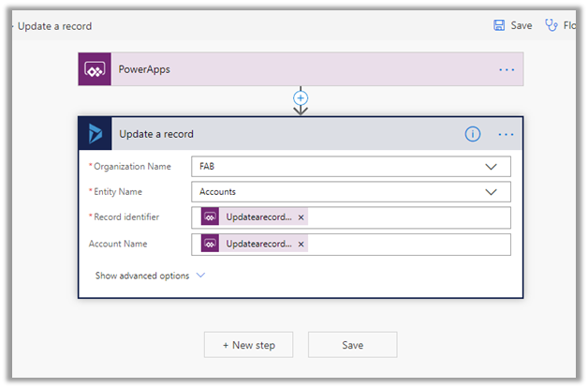This screenshot has height=388, width=588.
Task: Click the plus icon to insert a step
Action: [301, 97]
